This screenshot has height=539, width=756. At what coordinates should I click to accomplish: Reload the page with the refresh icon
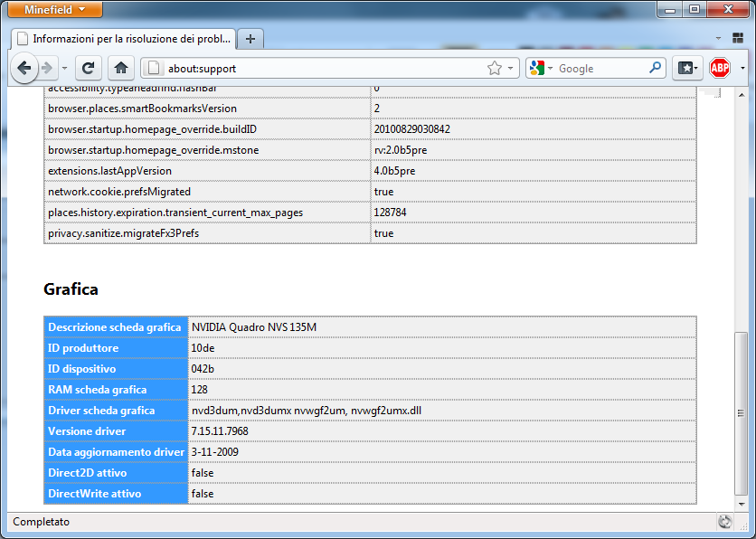(x=89, y=69)
